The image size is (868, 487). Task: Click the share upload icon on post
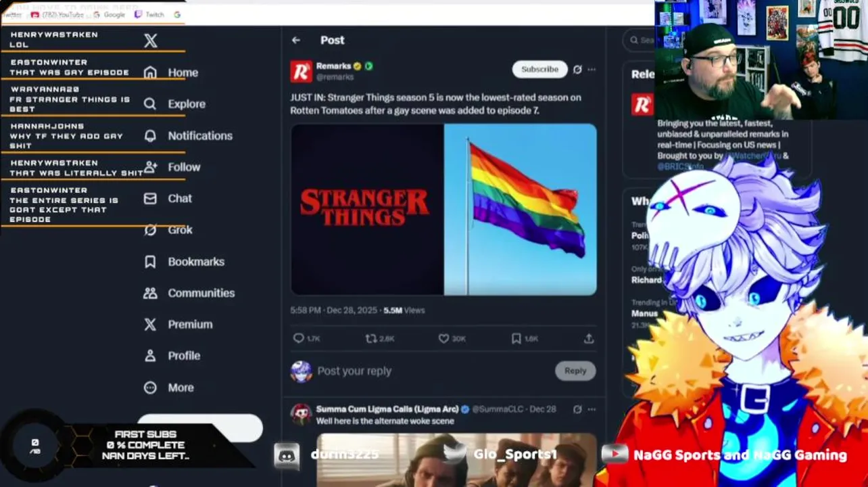(589, 338)
